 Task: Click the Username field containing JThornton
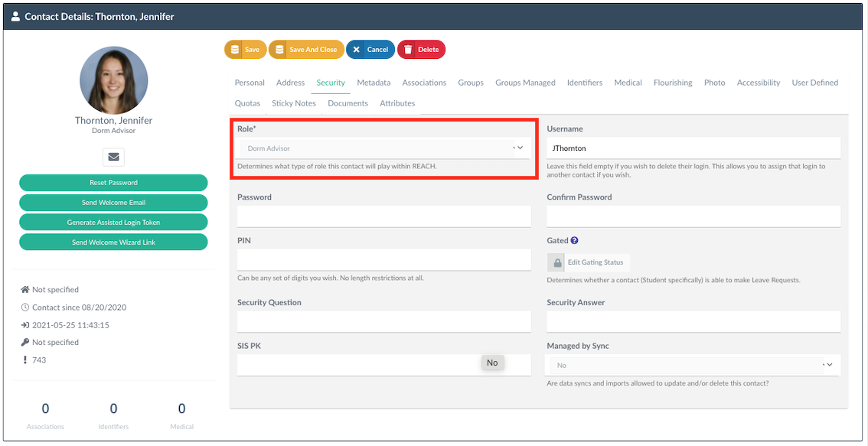(693, 148)
